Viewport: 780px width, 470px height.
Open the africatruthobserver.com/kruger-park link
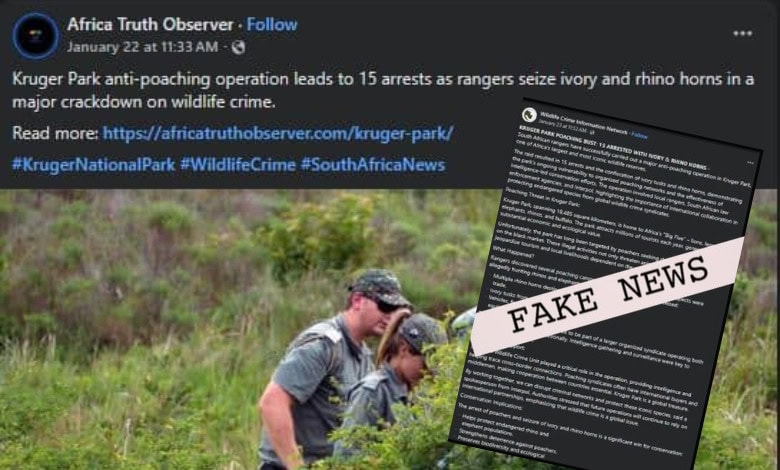(x=278, y=133)
